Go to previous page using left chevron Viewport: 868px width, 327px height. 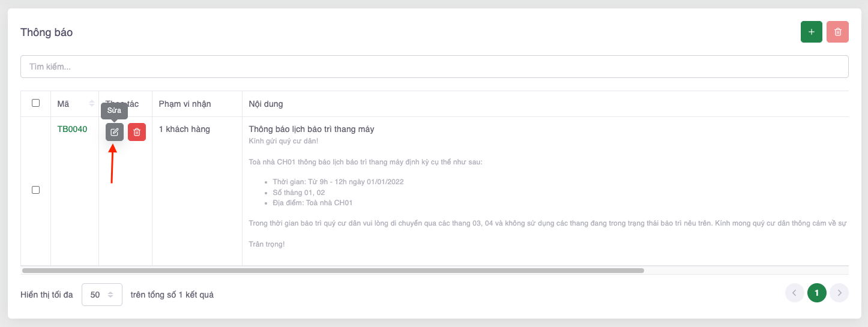794,293
